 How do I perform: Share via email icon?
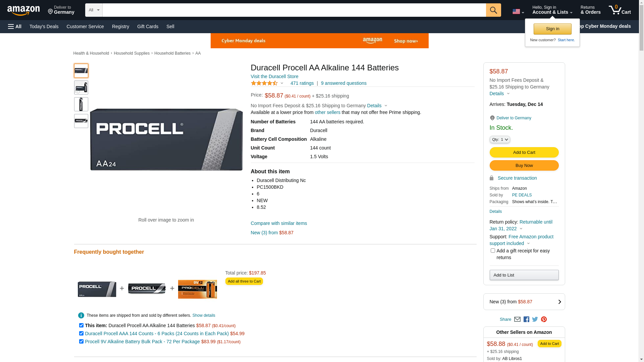pyautogui.click(x=517, y=319)
